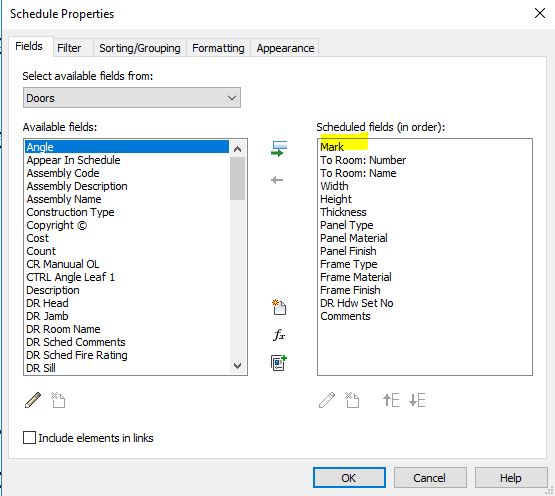The image size is (555, 496).
Task: Select Assembly Name field
Action: [x=127, y=199]
